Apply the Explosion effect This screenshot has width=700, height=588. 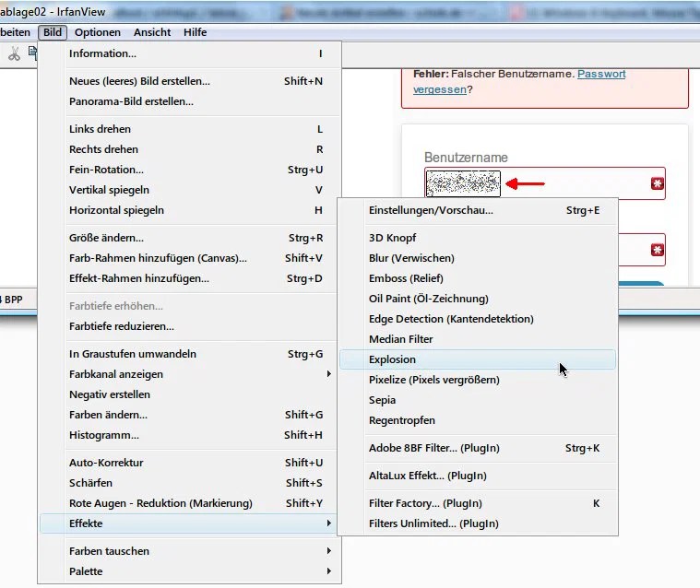coord(478,359)
